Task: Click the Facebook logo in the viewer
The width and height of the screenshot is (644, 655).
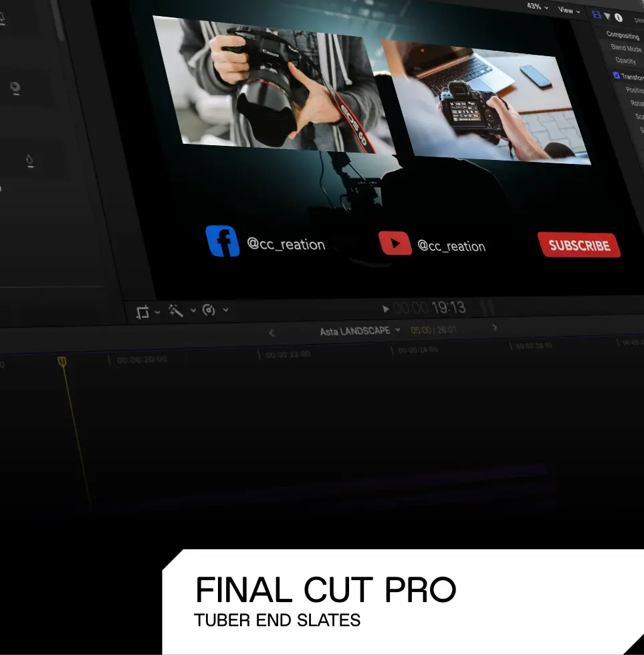Action: 223,242
